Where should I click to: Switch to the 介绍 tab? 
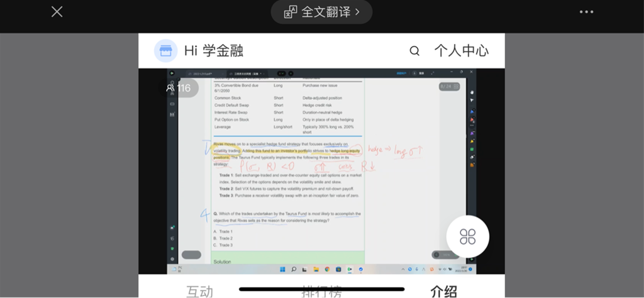pos(443,291)
